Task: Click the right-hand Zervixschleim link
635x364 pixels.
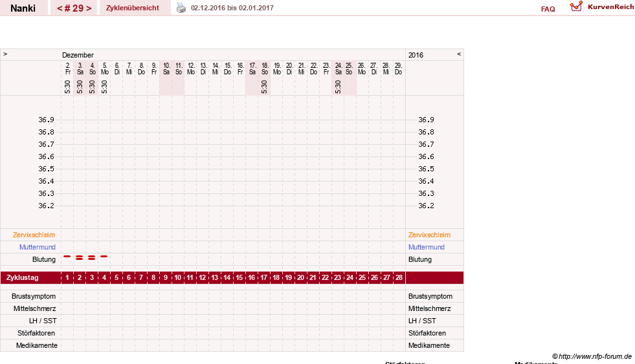Action: coord(429,235)
